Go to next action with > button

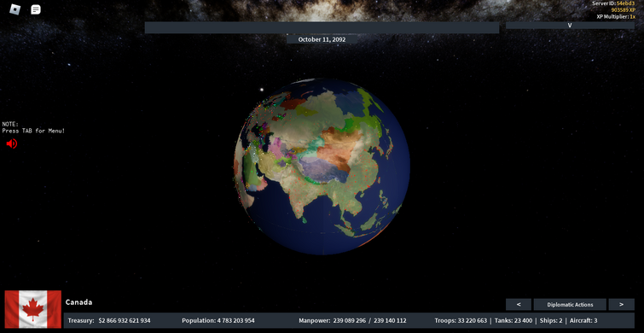621,304
